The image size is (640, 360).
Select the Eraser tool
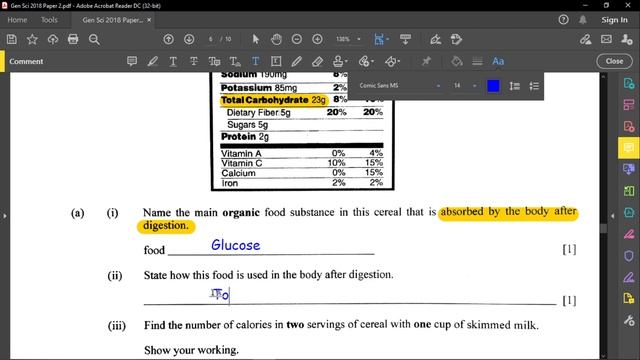(317, 61)
